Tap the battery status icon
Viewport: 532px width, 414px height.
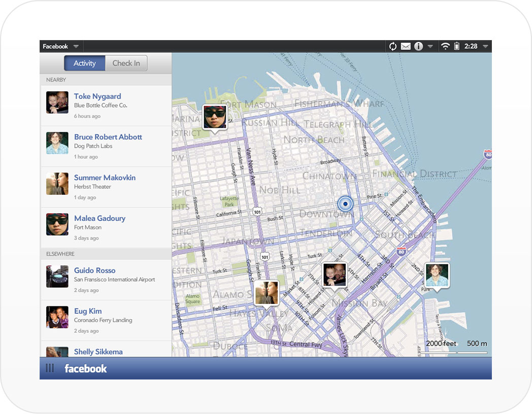coord(457,46)
